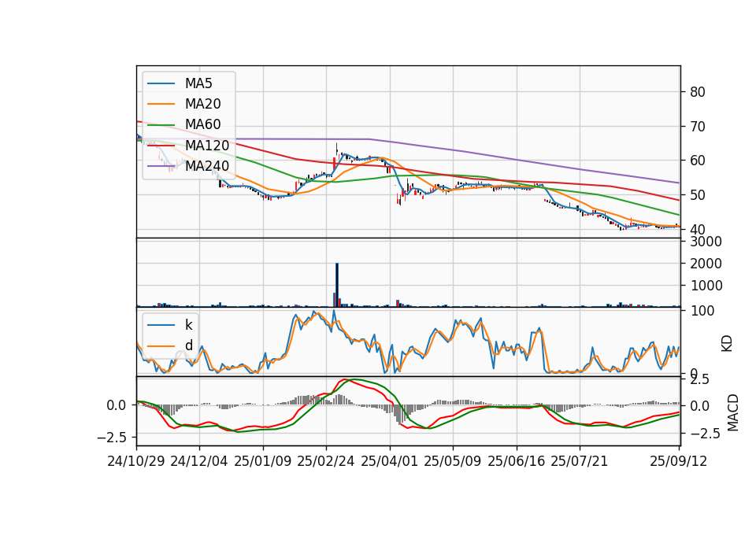Click the orange MA20 legend line sample
756x543 pixels.
coord(161,104)
